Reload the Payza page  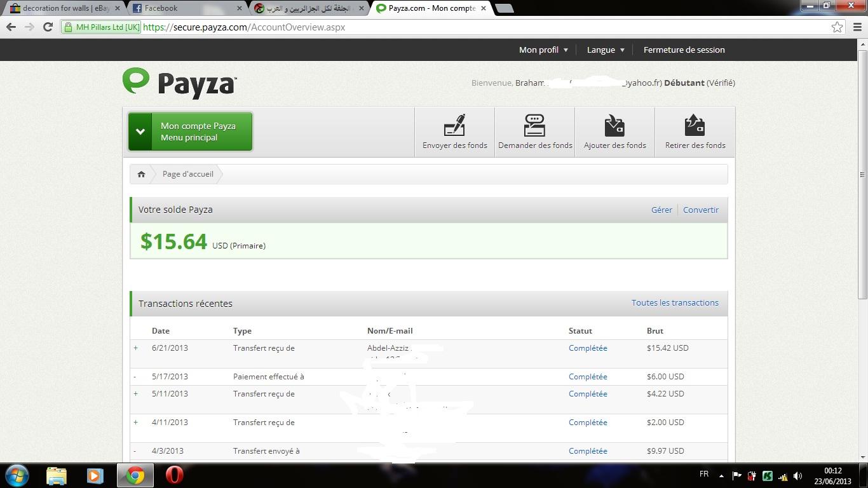(48, 27)
